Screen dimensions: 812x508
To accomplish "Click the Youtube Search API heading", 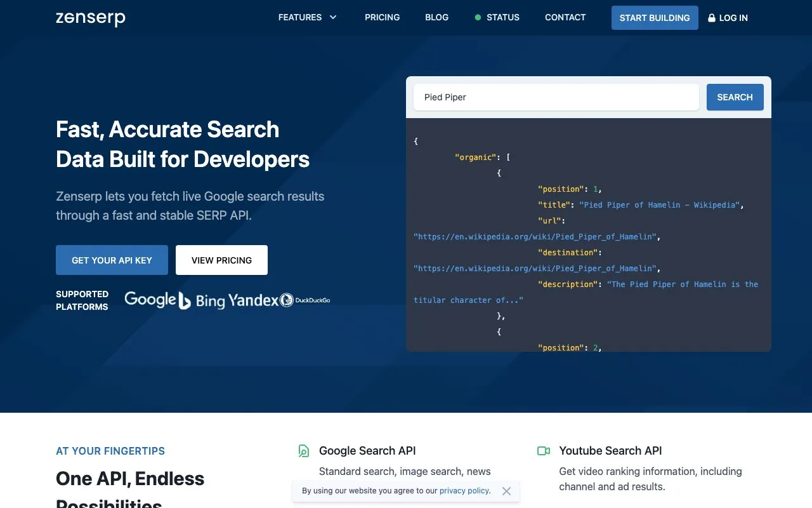I will pos(610,451).
